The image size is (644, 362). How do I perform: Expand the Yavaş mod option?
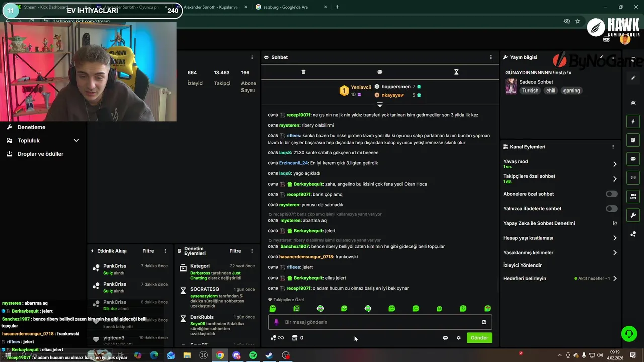(x=614, y=164)
